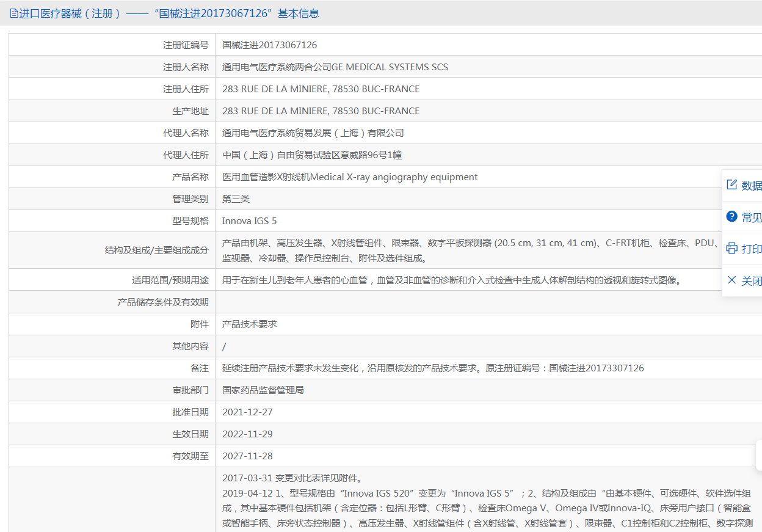
Task: Click effective date 2022-11-29
Action: tap(247, 434)
